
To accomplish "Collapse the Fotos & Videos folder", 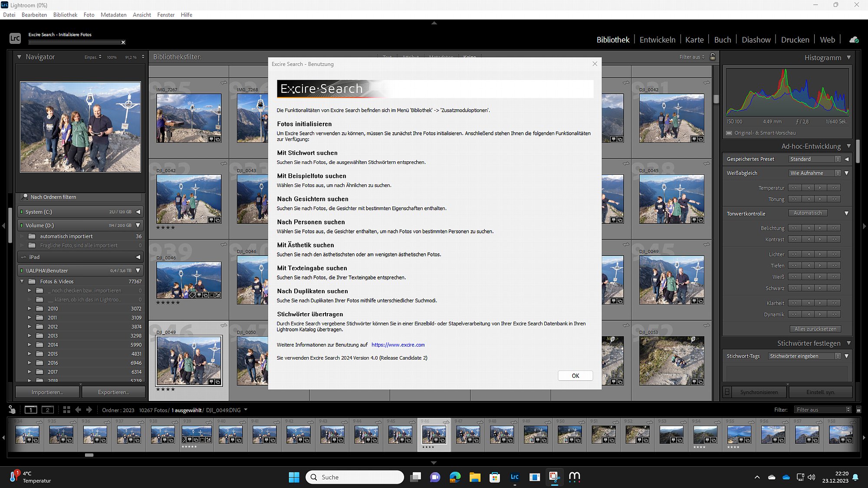I will [x=22, y=282].
